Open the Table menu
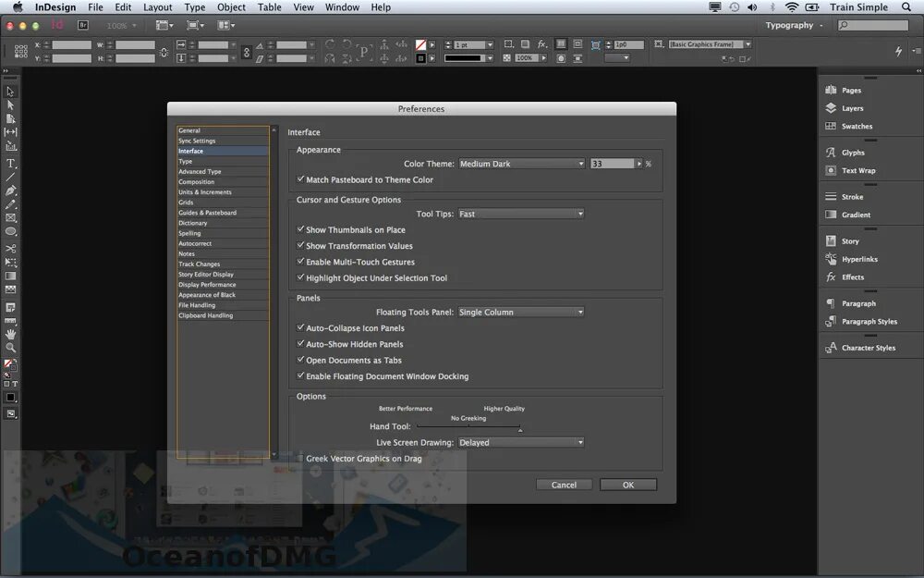The width and height of the screenshot is (924, 578). tap(269, 7)
